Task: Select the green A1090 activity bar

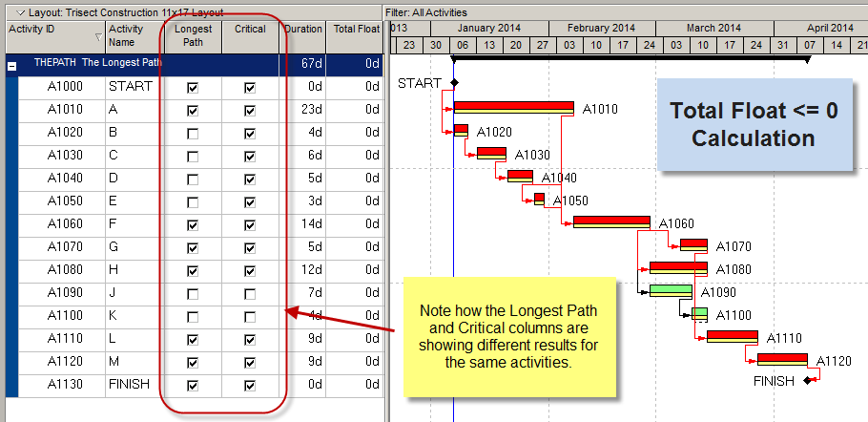Action: click(671, 291)
